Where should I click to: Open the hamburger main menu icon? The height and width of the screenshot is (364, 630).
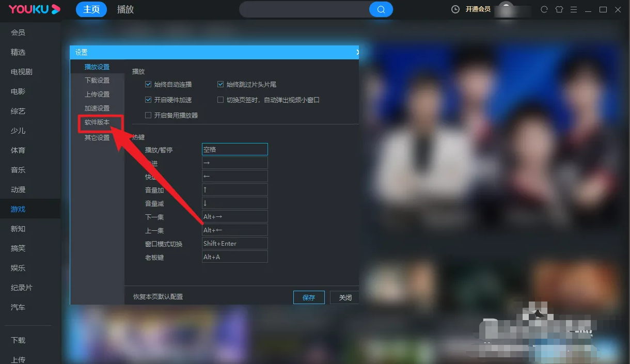pyautogui.click(x=574, y=9)
